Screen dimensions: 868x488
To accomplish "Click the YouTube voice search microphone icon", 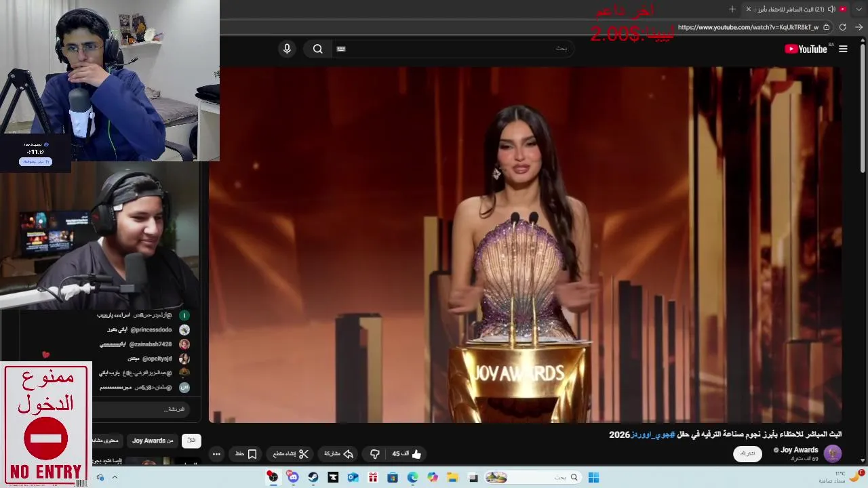I will point(287,49).
